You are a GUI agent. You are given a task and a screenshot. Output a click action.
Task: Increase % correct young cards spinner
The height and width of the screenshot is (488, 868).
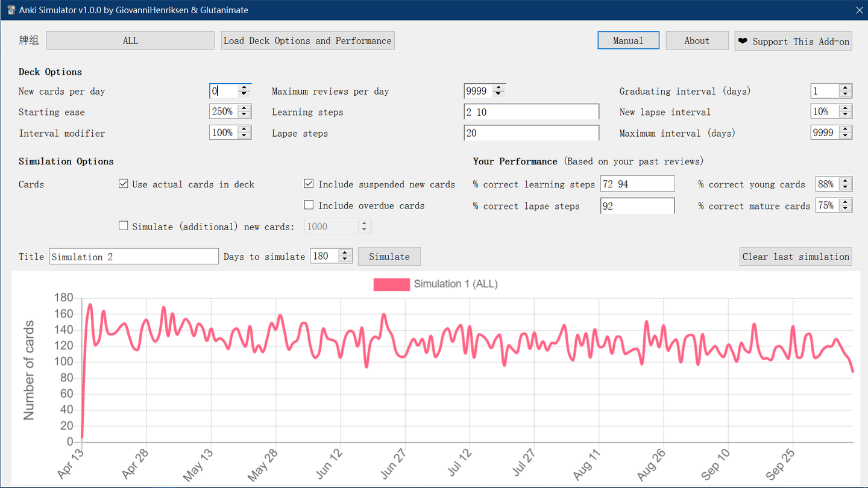tap(845, 181)
